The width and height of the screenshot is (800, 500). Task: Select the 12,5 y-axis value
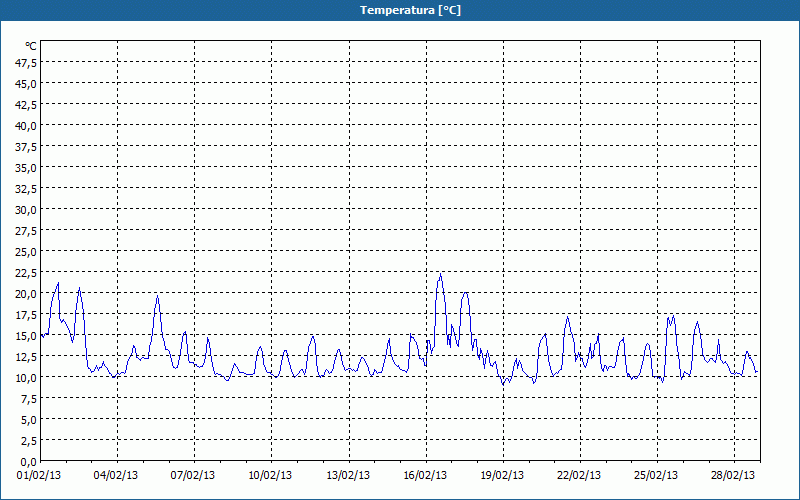[x=27, y=357]
